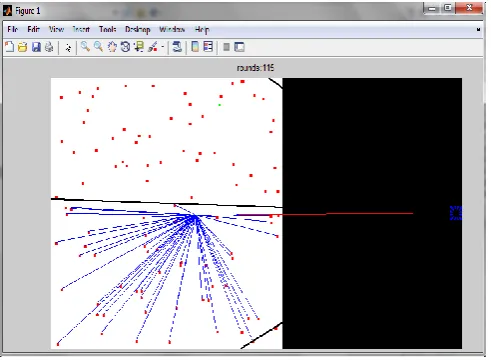Click the MATLAB logo icon in the title bar

click(7, 11)
